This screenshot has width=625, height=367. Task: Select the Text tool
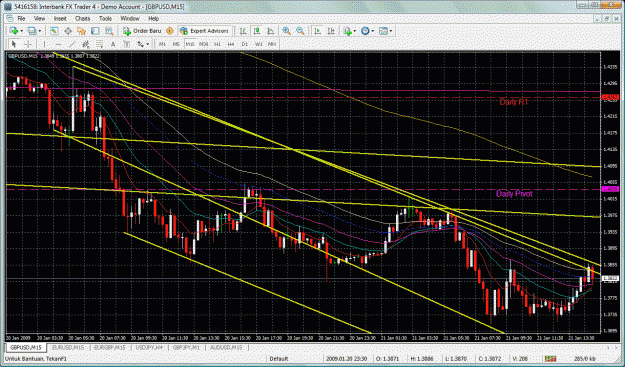coord(113,44)
